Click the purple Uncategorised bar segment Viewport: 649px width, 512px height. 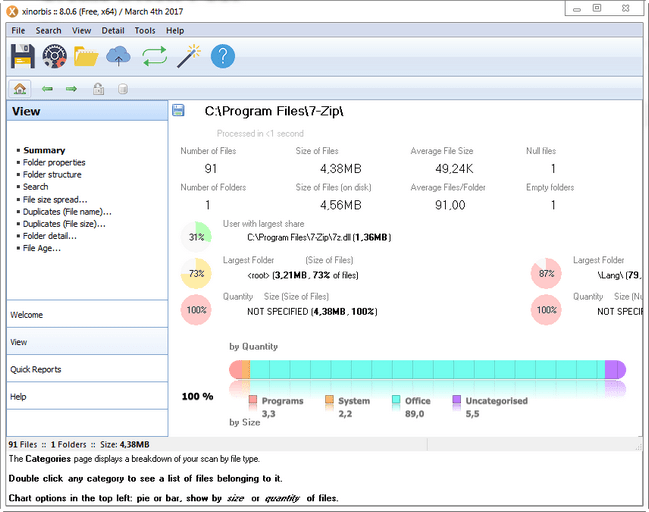(615, 369)
